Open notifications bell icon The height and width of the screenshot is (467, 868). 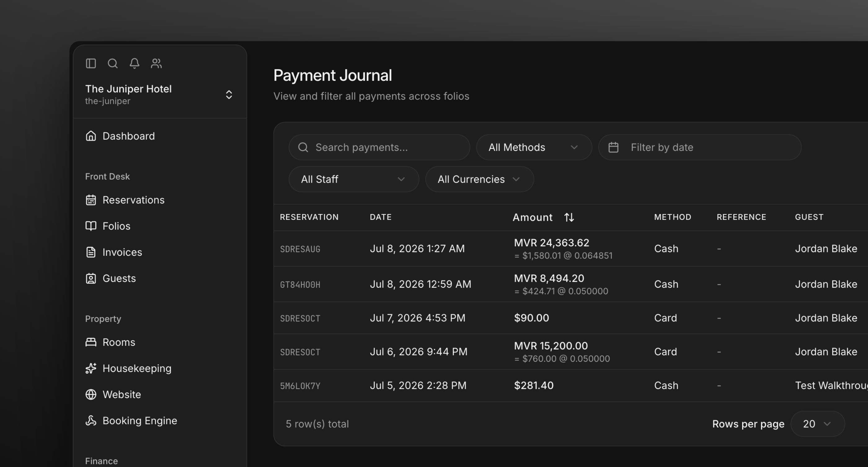click(135, 63)
